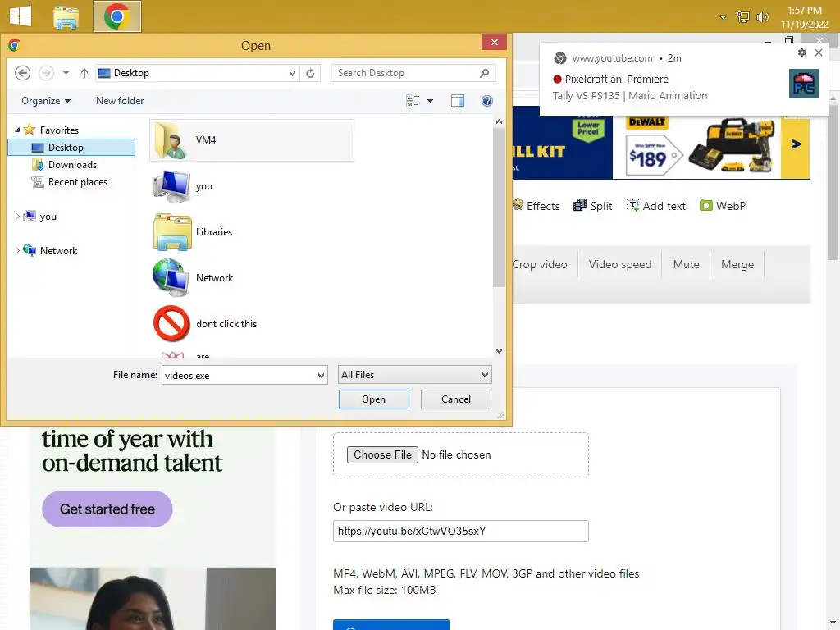Switch to the Chrome taskbar icon

pyautogui.click(x=116, y=16)
